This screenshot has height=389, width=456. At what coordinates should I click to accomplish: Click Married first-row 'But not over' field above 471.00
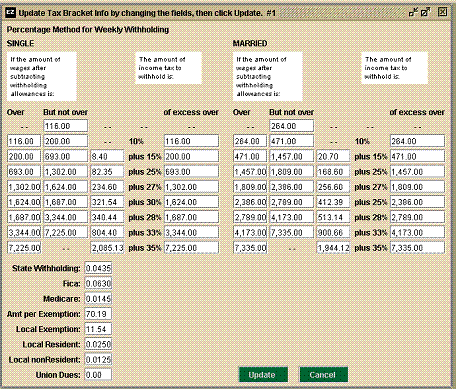[291, 126]
